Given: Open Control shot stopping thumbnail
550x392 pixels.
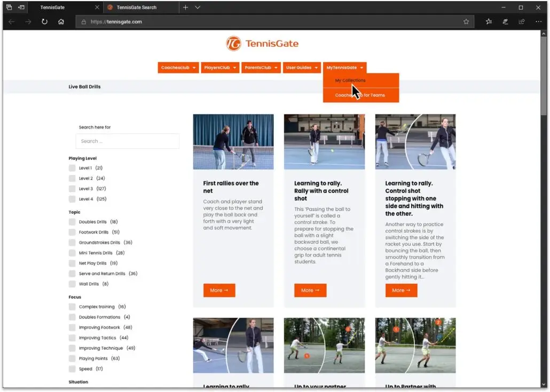Looking at the screenshot, I should pos(415,142).
